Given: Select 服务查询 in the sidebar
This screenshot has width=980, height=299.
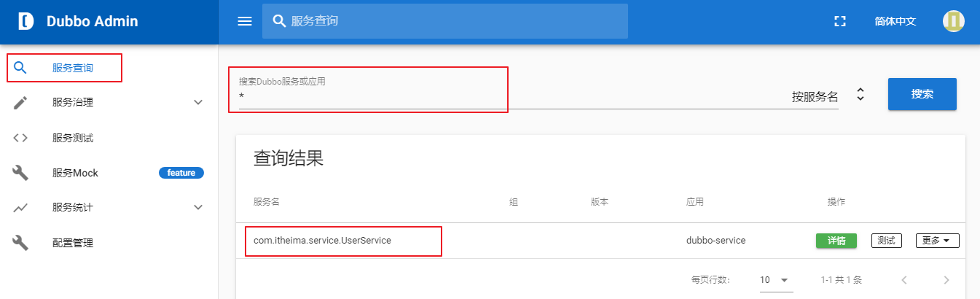Looking at the screenshot, I should click(72, 68).
